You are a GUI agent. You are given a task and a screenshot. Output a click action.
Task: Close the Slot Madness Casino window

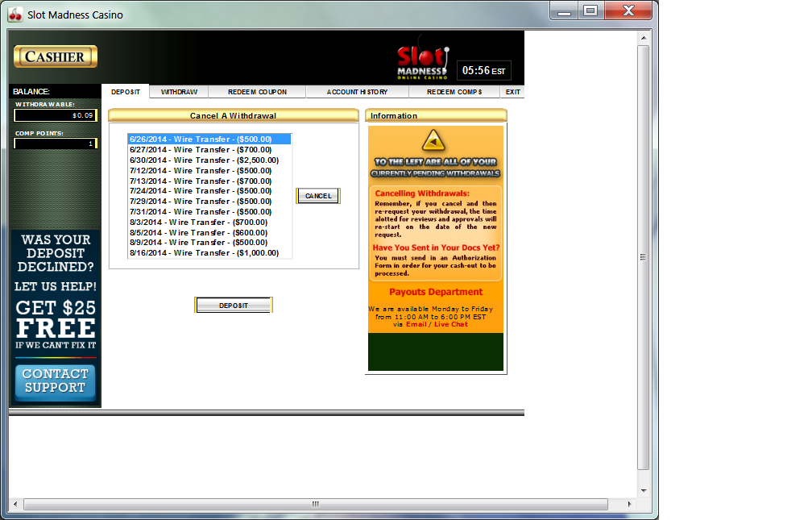(628, 11)
